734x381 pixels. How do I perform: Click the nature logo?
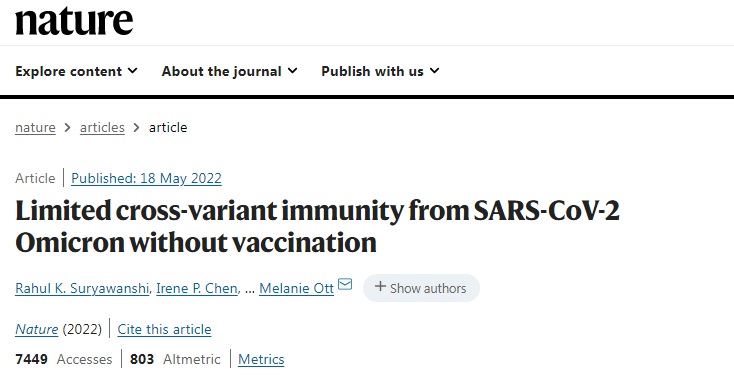click(x=74, y=21)
